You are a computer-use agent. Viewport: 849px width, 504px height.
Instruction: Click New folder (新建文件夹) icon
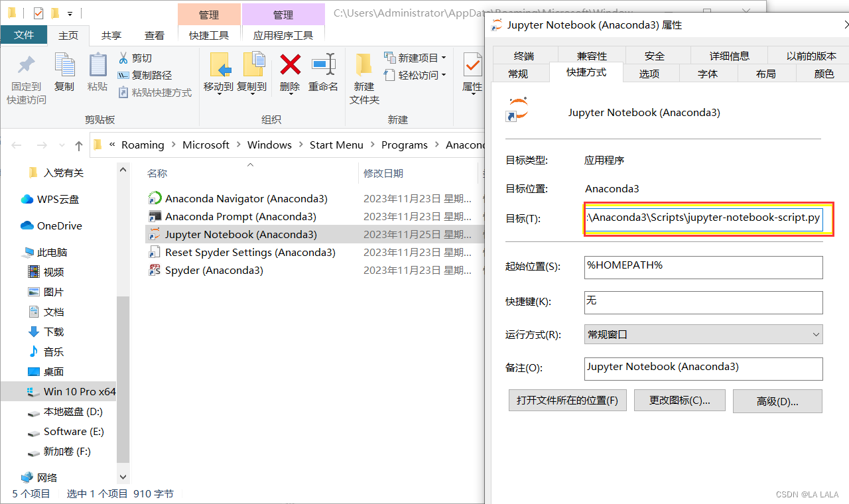coord(363,65)
